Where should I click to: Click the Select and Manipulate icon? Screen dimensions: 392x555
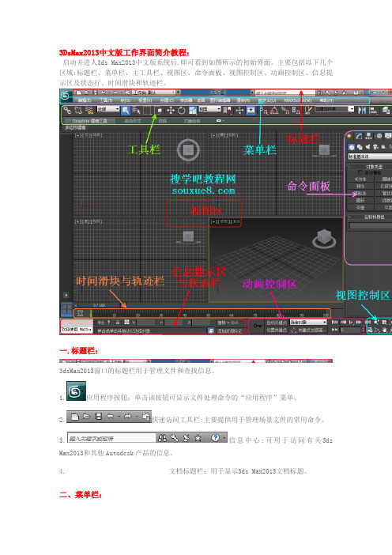pyautogui.click(x=239, y=111)
